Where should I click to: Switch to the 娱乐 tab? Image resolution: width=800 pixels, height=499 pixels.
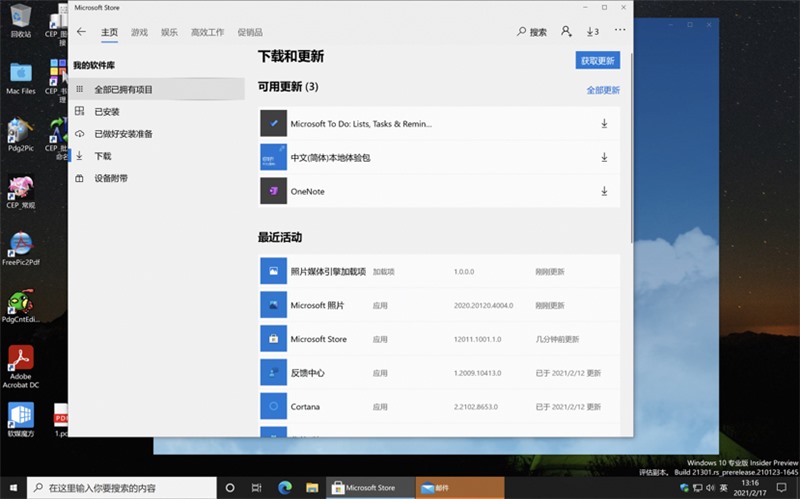coord(169,32)
